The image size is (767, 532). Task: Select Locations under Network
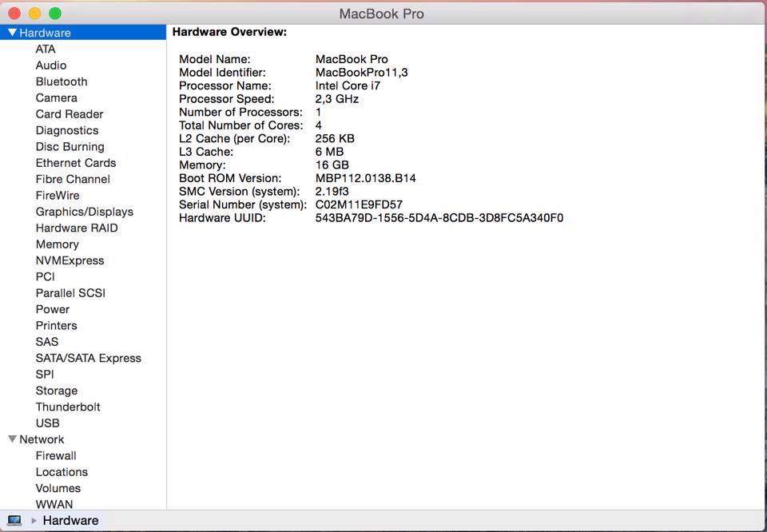[x=62, y=472]
